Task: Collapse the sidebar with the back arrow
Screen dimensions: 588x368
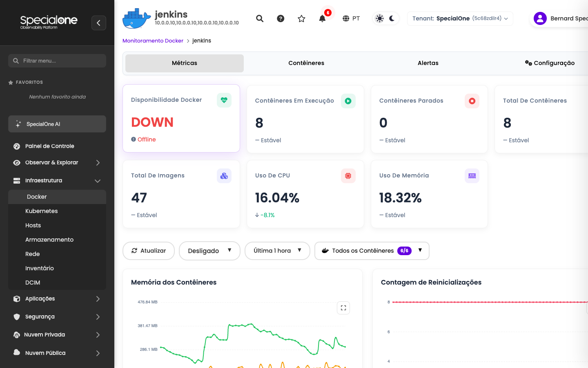Action: (x=99, y=23)
